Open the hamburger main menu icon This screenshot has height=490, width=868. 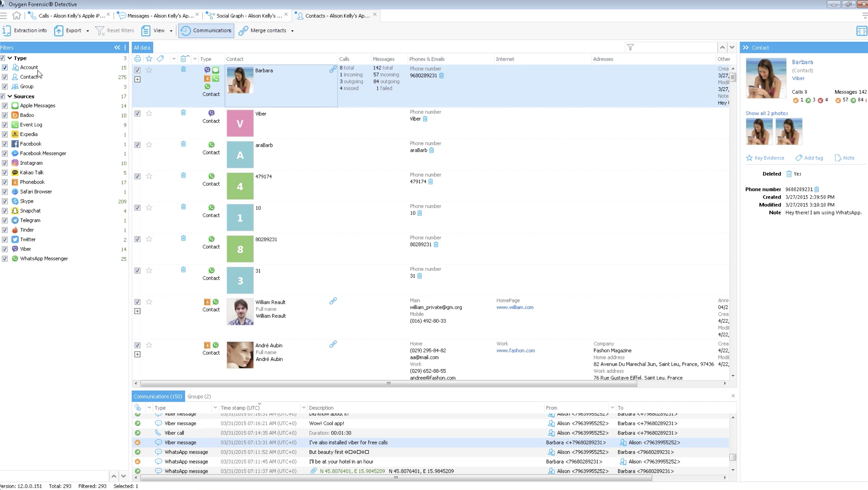point(4,15)
